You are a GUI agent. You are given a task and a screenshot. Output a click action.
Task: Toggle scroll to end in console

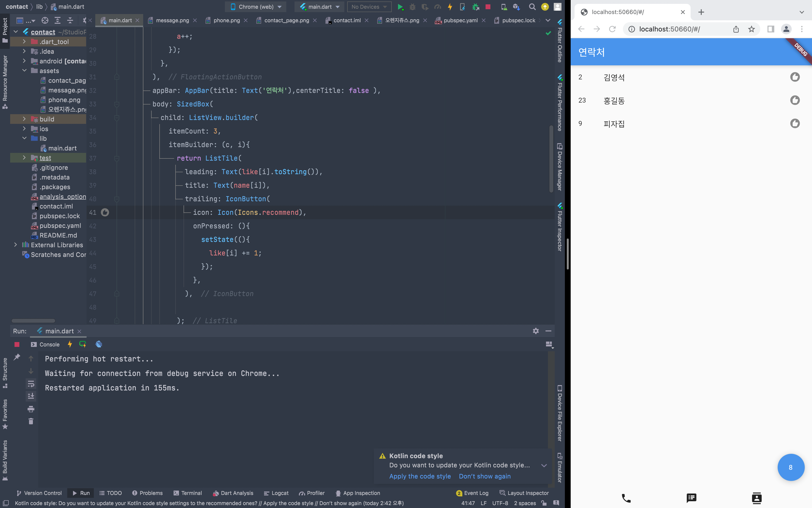coord(31,396)
